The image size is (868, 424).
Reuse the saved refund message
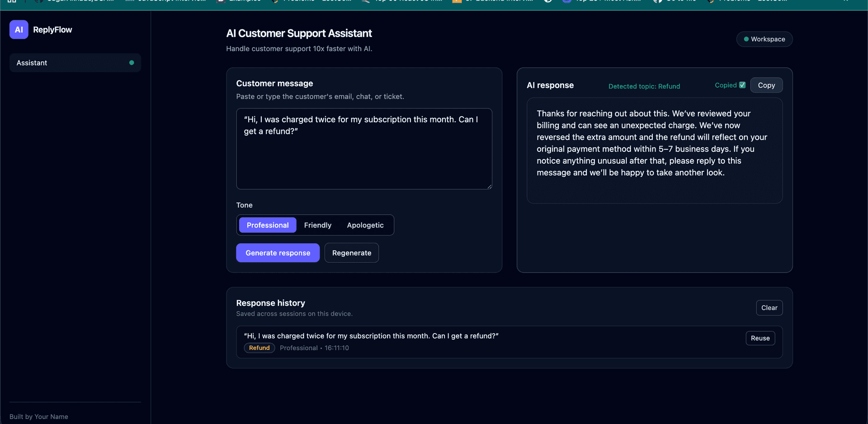[760, 338]
